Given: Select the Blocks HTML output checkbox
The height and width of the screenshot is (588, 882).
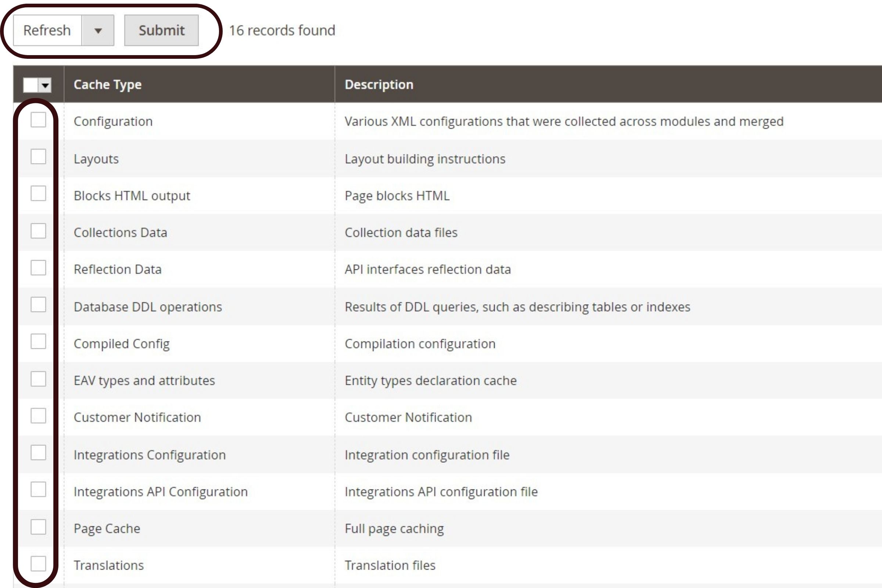Looking at the screenshot, I should click(38, 194).
